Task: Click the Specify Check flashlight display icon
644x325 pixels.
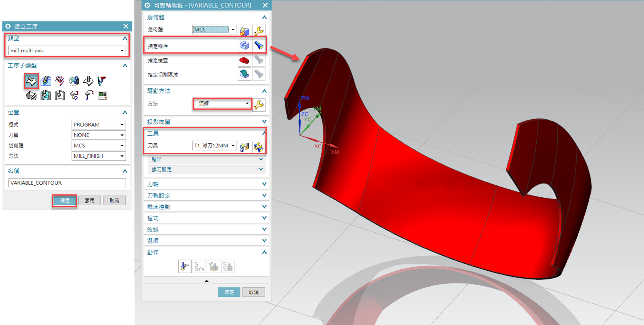Action: coord(258,60)
